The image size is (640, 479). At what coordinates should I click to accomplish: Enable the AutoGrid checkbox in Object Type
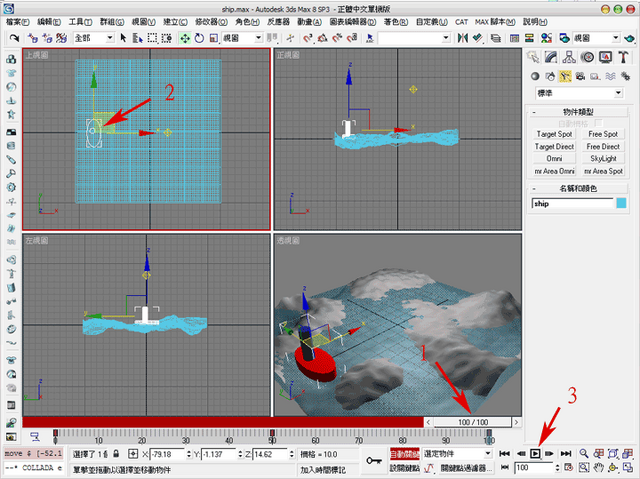tap(598, 123)
